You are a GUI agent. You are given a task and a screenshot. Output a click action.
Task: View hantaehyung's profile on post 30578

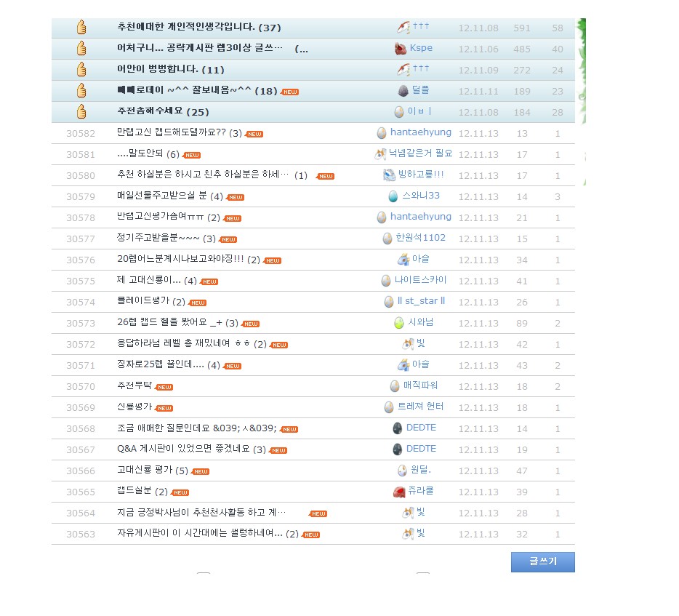pyautogui.click(x=420, y=217)
